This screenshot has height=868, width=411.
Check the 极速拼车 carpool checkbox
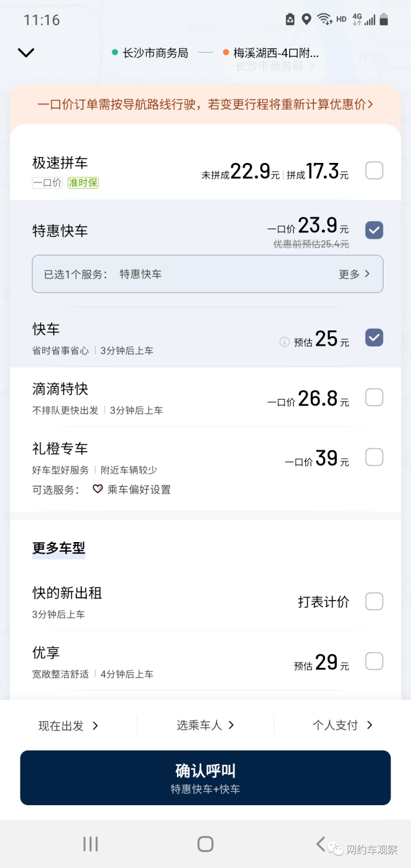tap(374, 171)
